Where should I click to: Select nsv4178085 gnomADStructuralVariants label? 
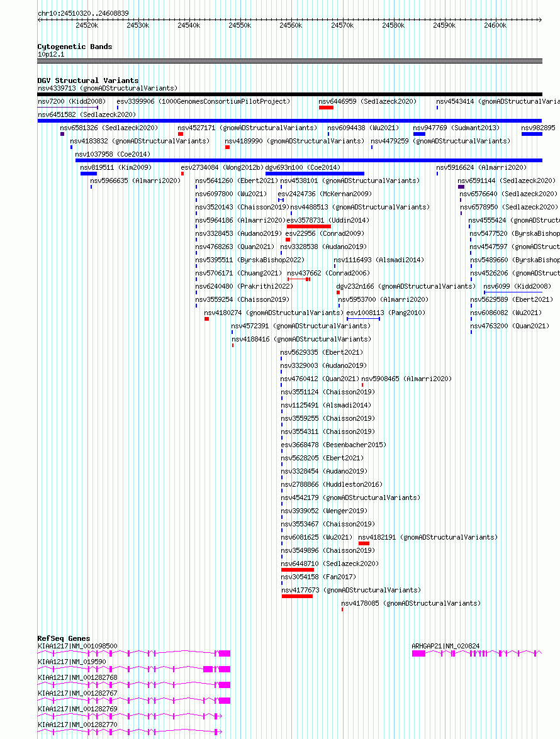pyautogui.click(x=411, y=603)
